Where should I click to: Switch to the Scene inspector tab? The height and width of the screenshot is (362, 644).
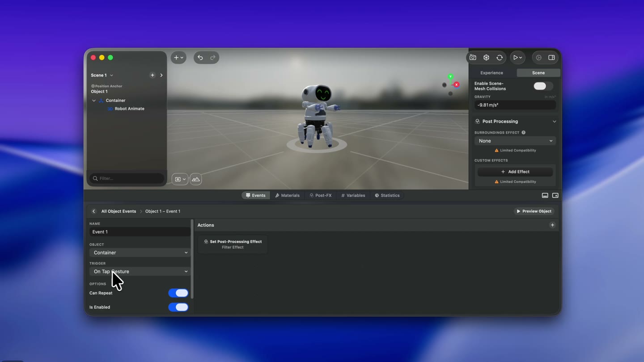click(x=538, y=73)
